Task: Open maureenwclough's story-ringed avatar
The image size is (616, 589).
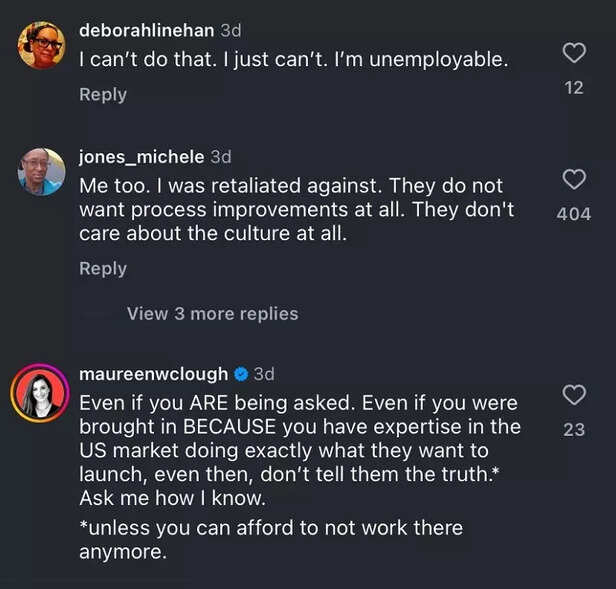Action: pyautogui.click(x=40, y=392)
